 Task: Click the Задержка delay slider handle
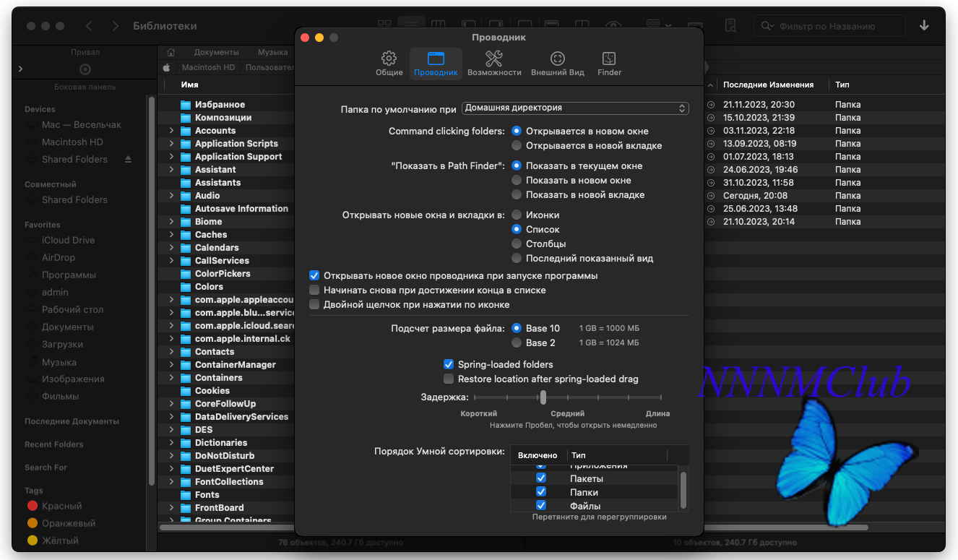point(543,397)
